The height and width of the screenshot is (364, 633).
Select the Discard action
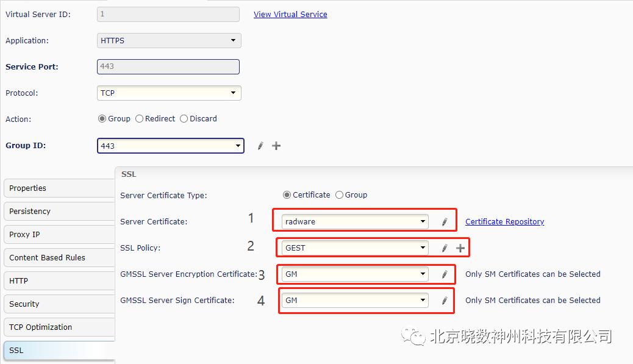[184, 119]
